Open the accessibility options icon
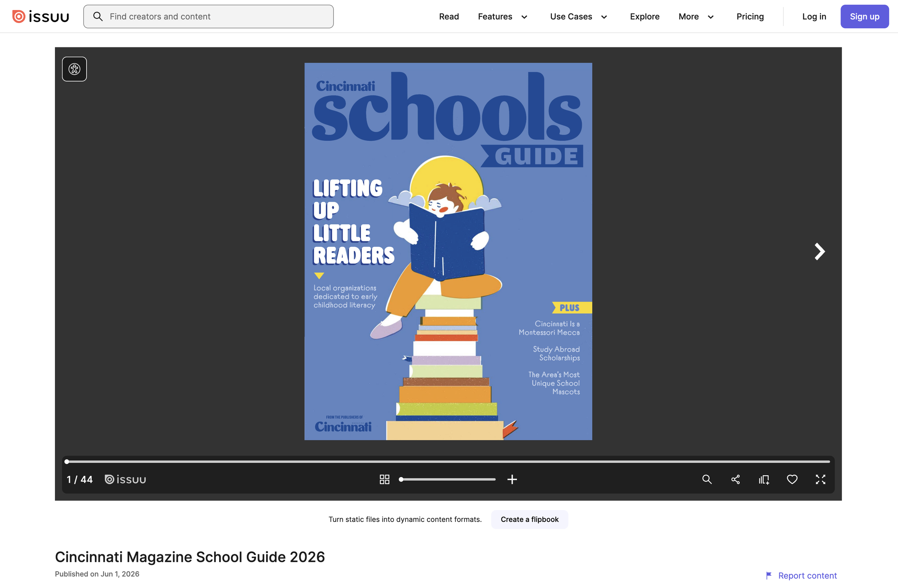This screenshot has height=588, width=898. point(74,69)
